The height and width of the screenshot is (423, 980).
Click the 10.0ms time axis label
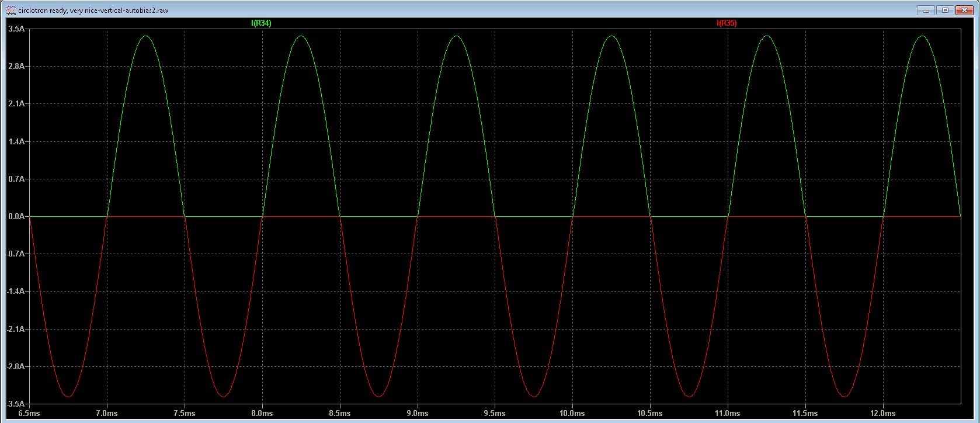[x=572, y=413]
